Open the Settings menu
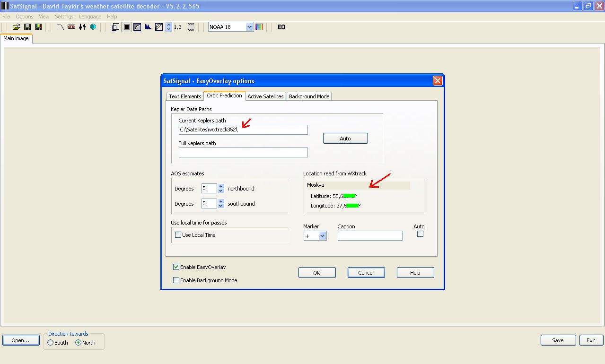605x364 pixels. click(64, 17)
